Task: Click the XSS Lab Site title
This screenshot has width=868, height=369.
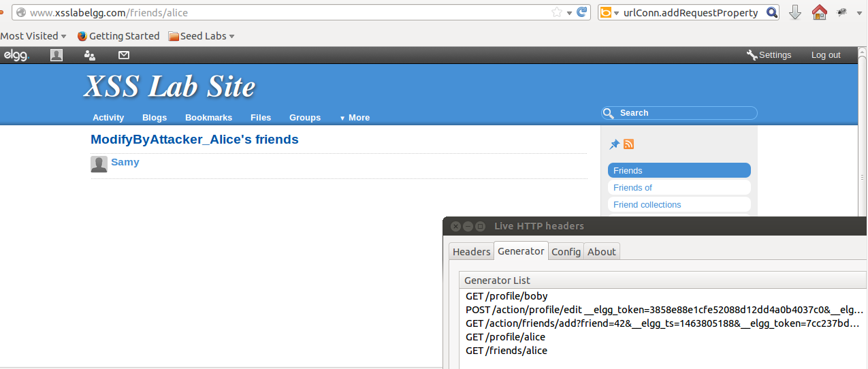Action: tap(170, 87)
